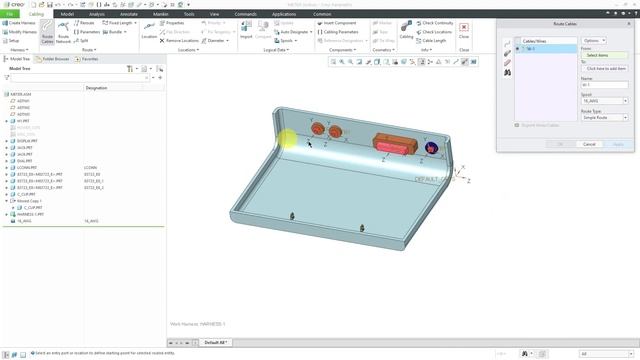Click the gray cable icon in Route Cables dialog
The height and width of the screenshot is (360, 640).
click(x=507, y=53)
